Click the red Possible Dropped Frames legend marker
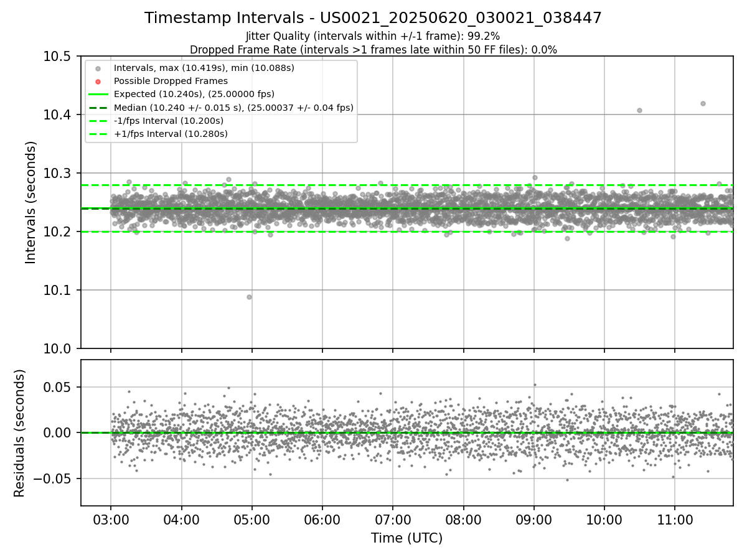This screenshot has width=747, height=560. (97, 82)
